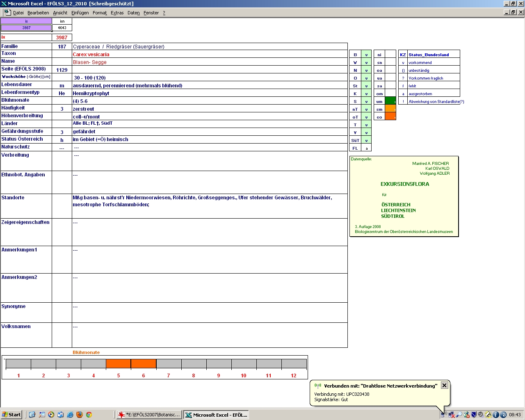Click the speaker volume tray icon
The height and width of the screenshot is (420, 525).
click(481, 415)
